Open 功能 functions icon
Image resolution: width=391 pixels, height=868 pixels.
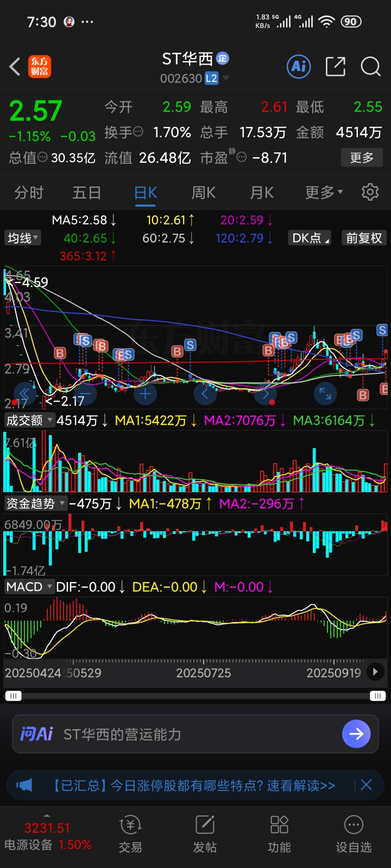[x=279, y=835]
